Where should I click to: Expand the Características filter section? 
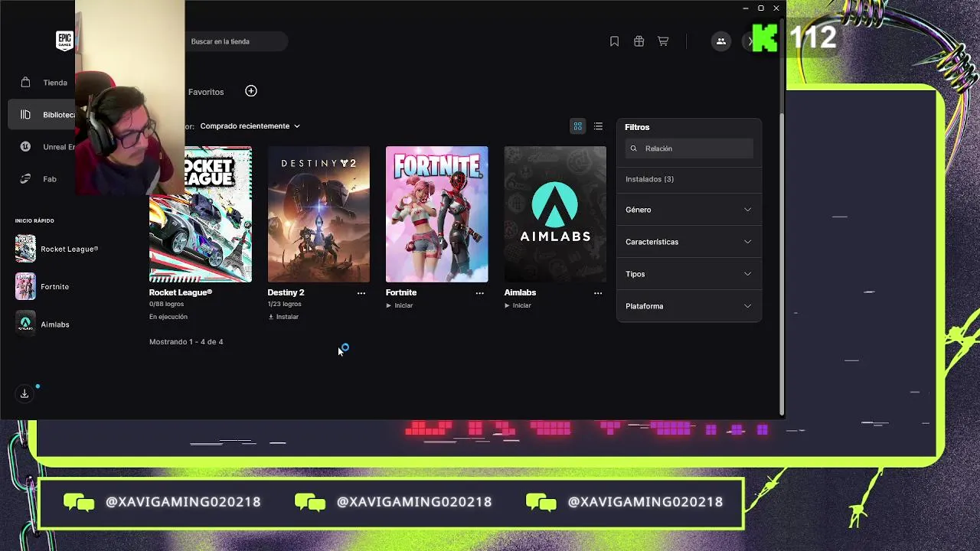(x=689, y=242)
